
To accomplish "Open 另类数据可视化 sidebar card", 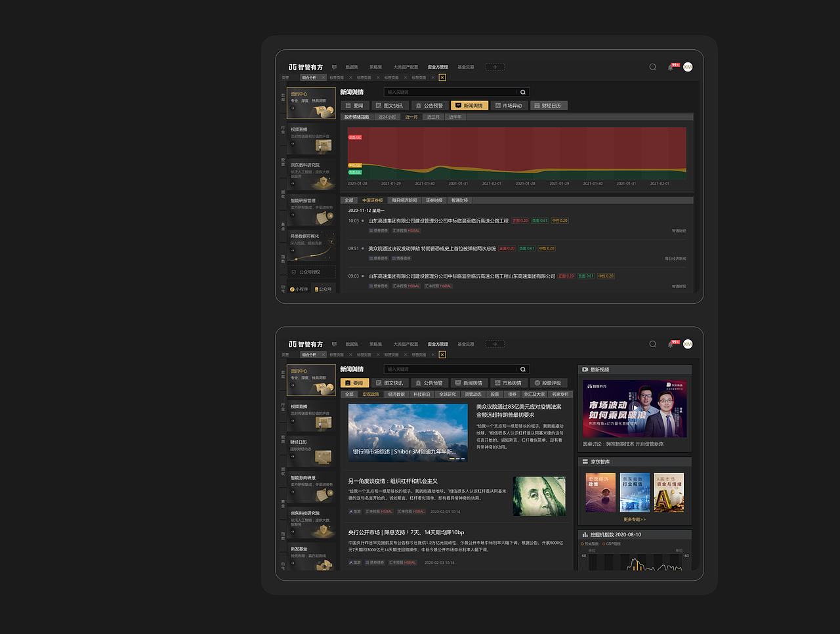I will pos(312,245).
